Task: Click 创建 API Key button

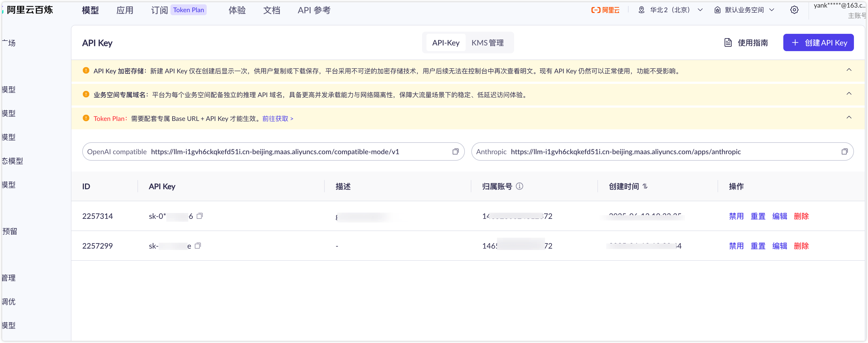Action: (818, 42)
